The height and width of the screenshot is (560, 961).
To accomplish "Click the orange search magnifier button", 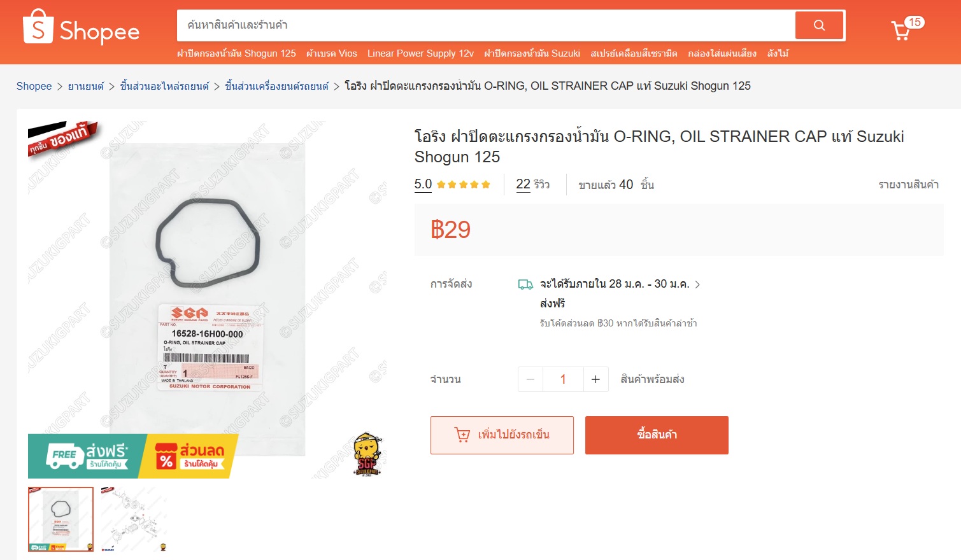I will (x=819, y=25).
